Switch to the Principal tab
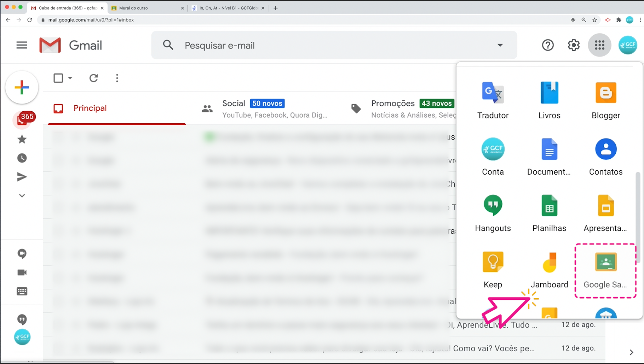Image resolution: width=644 pixels, height=364 pixels. point(117,108)
